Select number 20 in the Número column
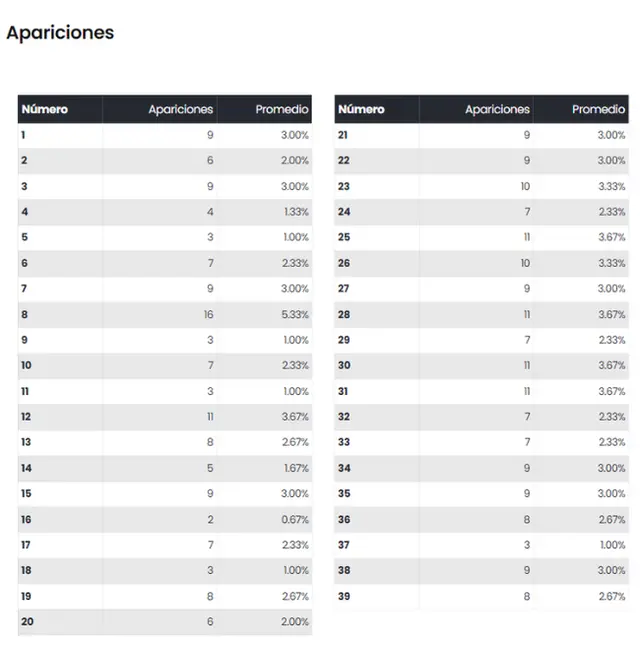Screen dimensions: 640x649 (27, 622)
